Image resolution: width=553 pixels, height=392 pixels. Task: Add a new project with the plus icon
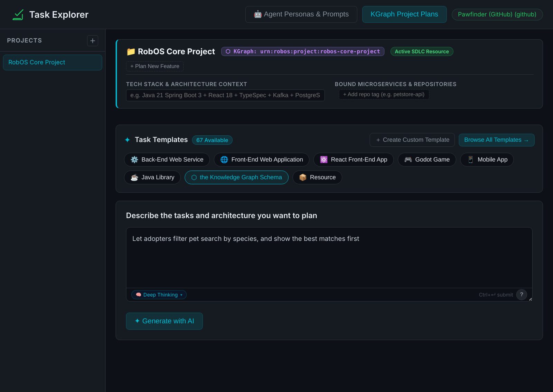[93, 41]
